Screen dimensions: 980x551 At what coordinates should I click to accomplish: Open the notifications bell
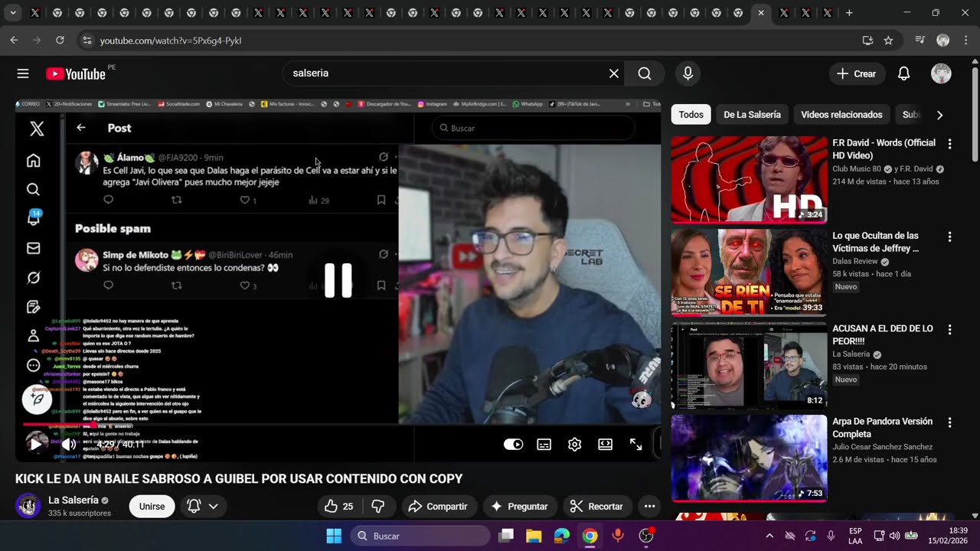(x=903, y=73)
